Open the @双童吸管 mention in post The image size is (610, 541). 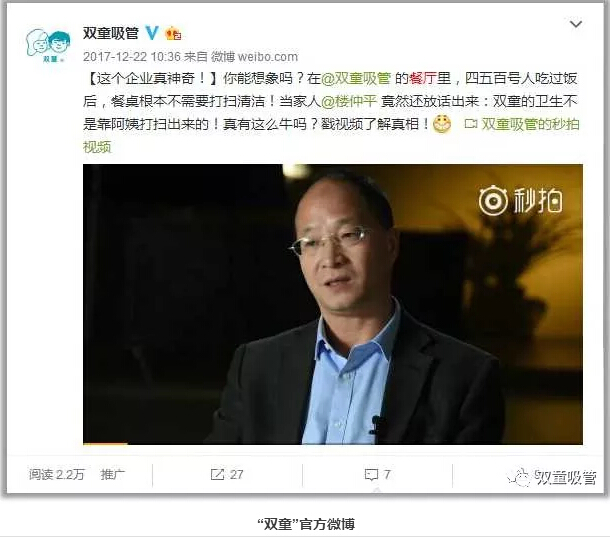click(356, 79)
